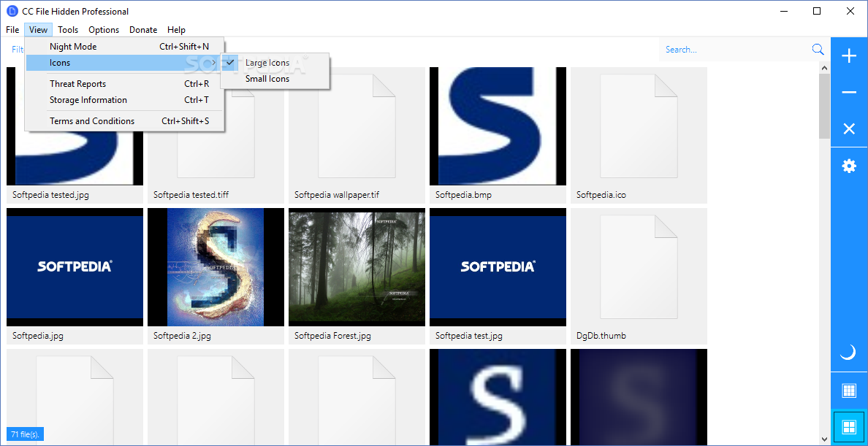Toggle night mode with the moon icon
This screenshot has width=868, height=446.
coord(848,352)
